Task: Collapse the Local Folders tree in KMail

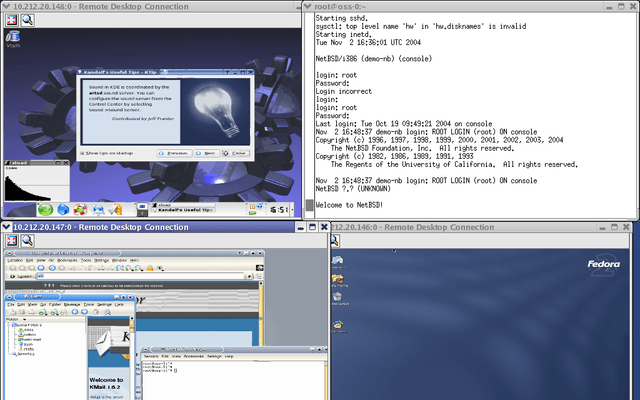Action: point(9,325)
